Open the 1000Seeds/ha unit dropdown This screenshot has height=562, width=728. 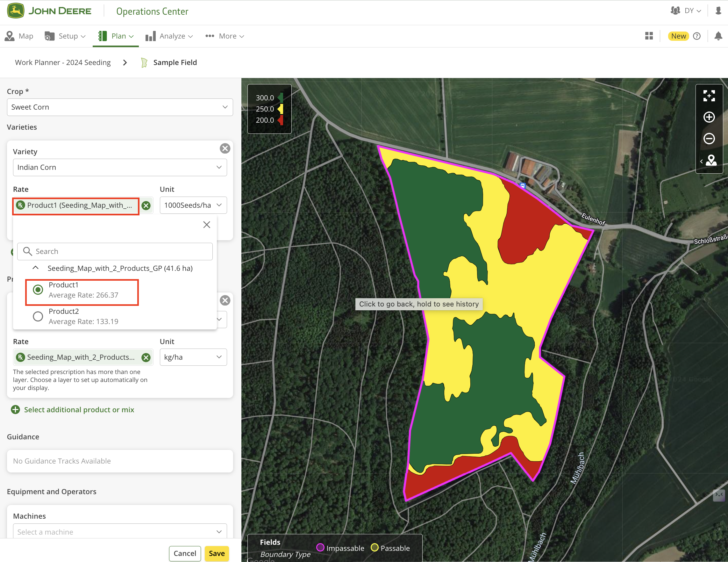(x=193, y=205)
